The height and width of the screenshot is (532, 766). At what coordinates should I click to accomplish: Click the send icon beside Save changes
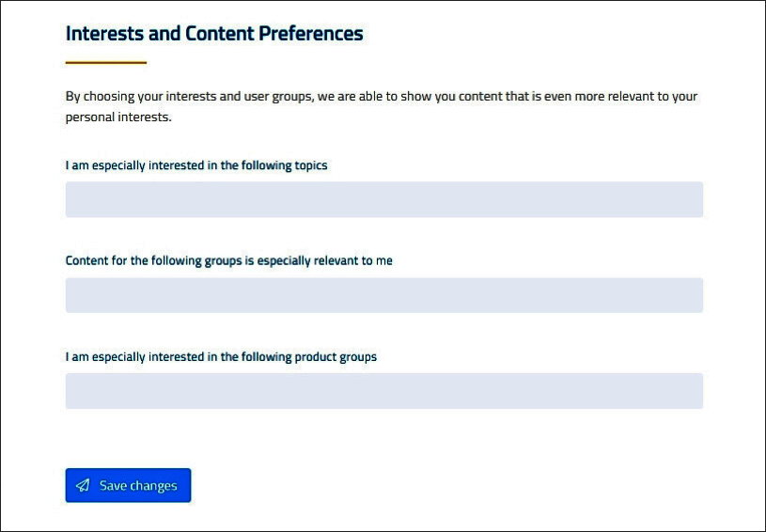(x=83, y=486)
